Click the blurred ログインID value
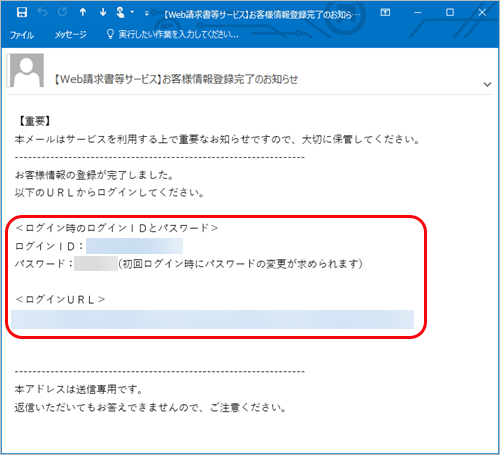 (134, 246)
